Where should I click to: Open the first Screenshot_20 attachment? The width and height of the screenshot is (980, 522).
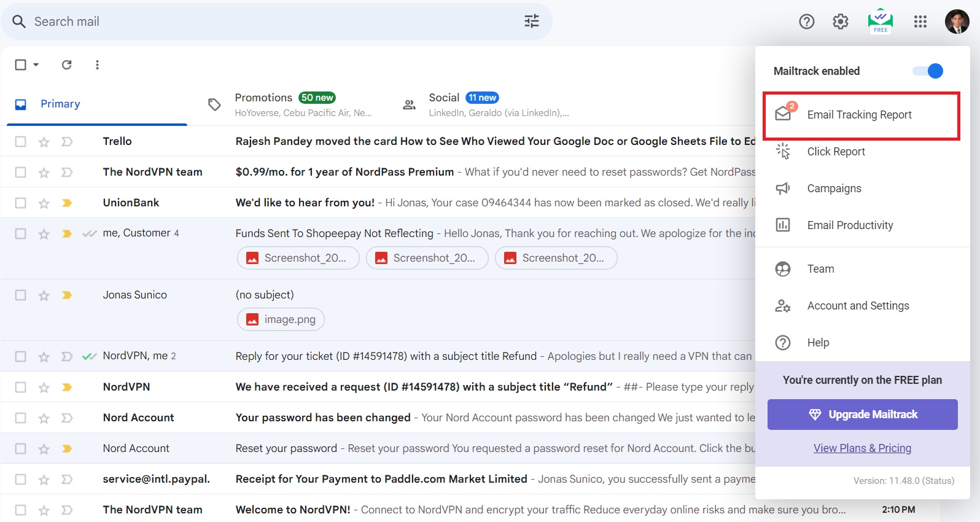298,258
